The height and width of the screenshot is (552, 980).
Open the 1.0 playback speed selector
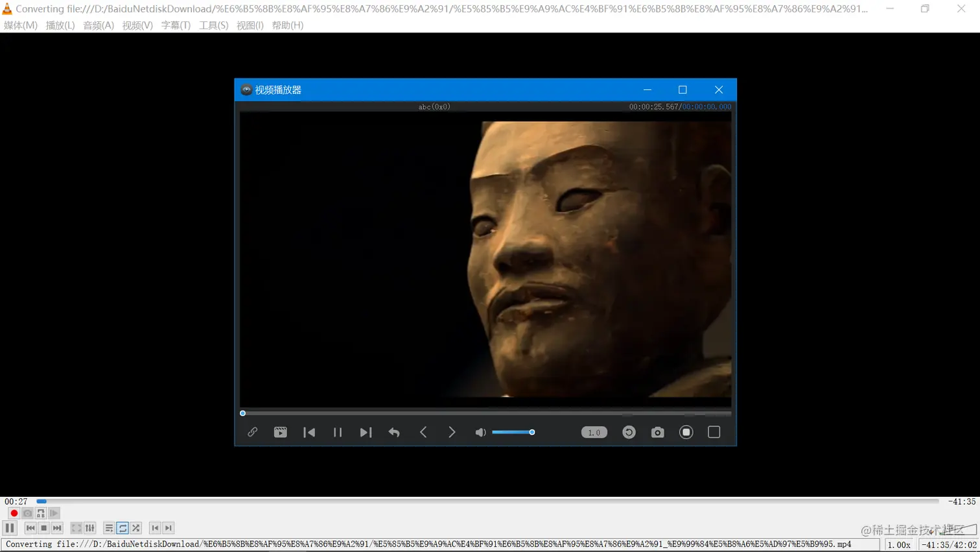594,432
